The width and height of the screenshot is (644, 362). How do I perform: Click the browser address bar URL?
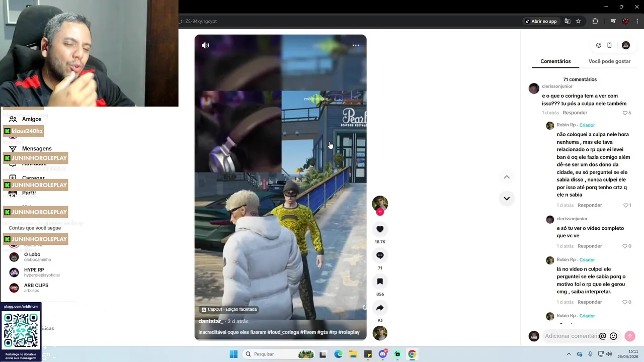pyautogui.click(x=199, y=21)
